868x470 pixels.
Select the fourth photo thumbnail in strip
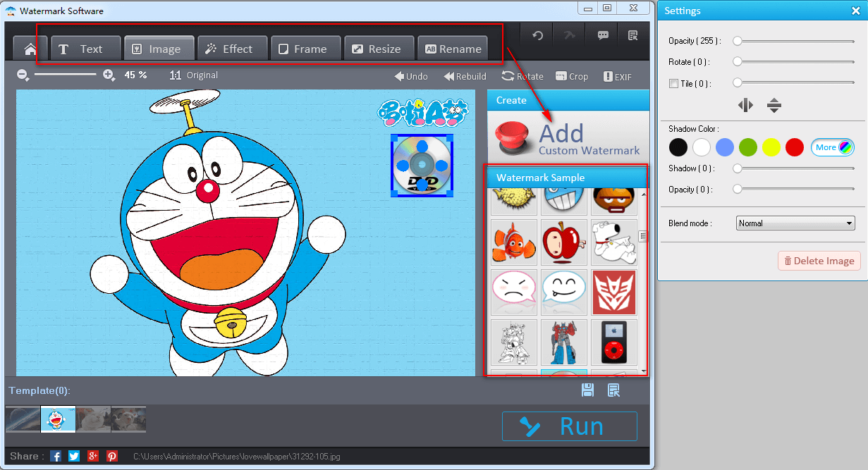(x=129, y=419)
